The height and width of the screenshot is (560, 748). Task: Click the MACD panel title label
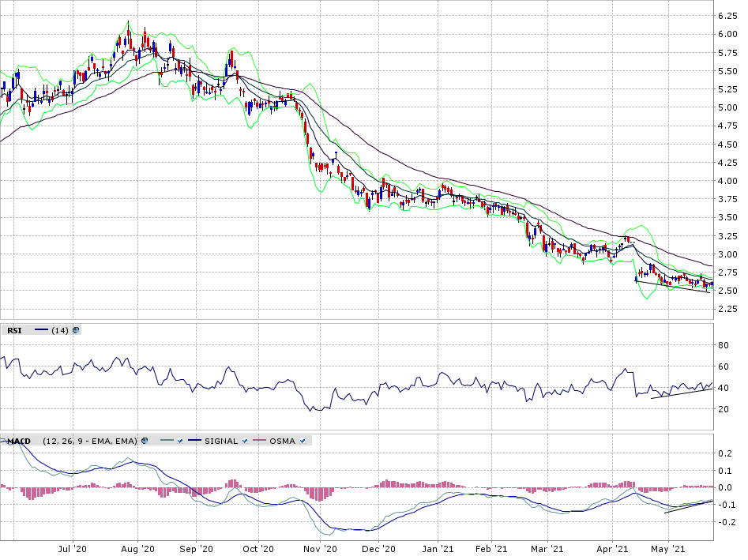(17, 441)
